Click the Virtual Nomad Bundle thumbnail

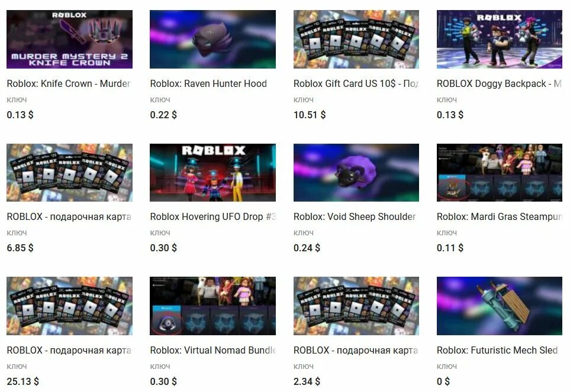212,306
